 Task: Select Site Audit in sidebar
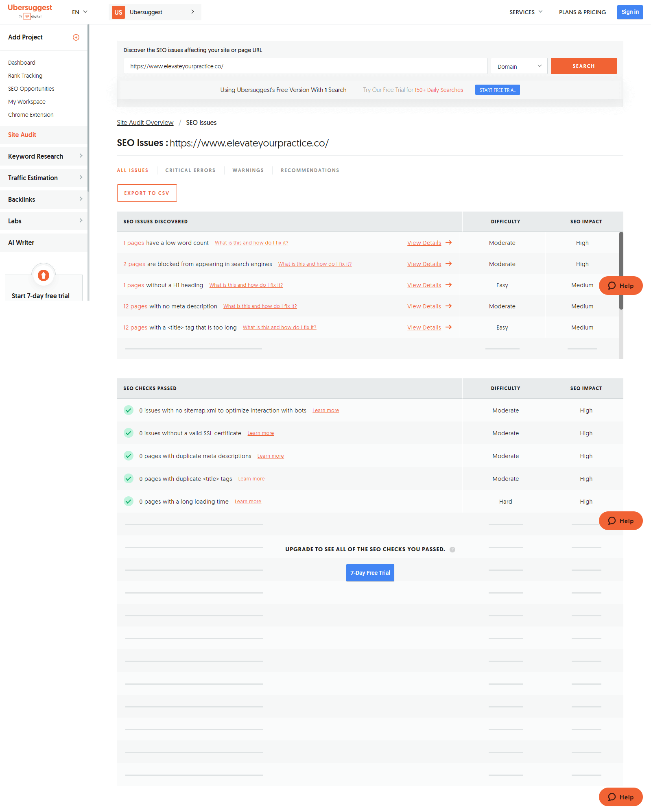pyautogui.click(x=44, y=135)
